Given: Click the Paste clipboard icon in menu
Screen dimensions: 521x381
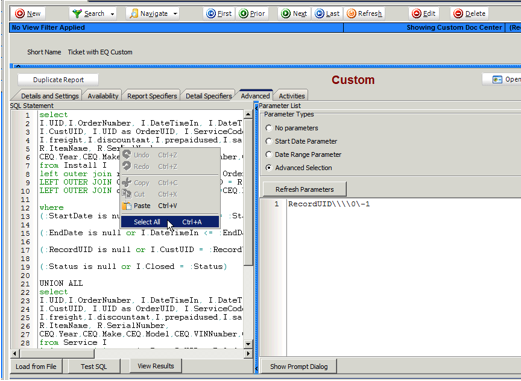Looking at the screenshot, I should (x=127, y=206).
